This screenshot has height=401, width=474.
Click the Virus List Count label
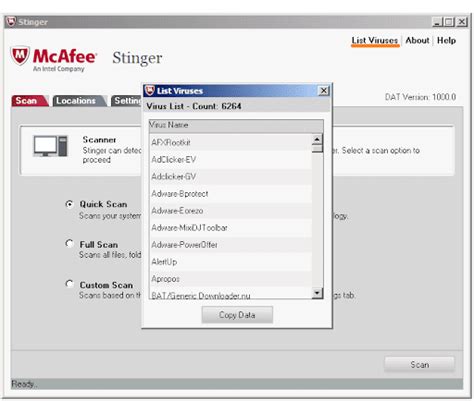coord(194,106)
